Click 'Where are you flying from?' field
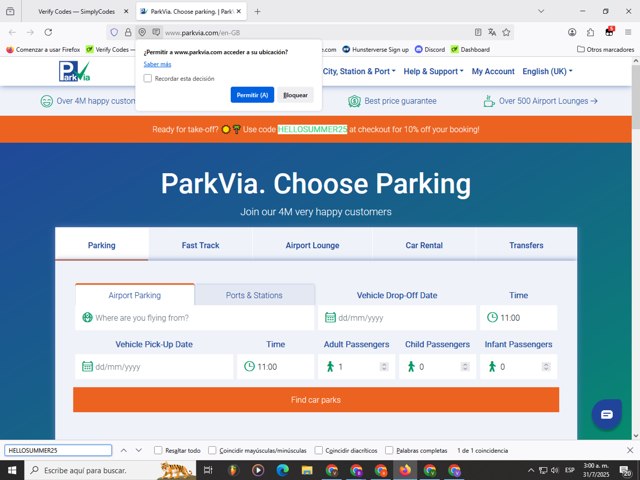640x480 pixels. tap(195, 318)
